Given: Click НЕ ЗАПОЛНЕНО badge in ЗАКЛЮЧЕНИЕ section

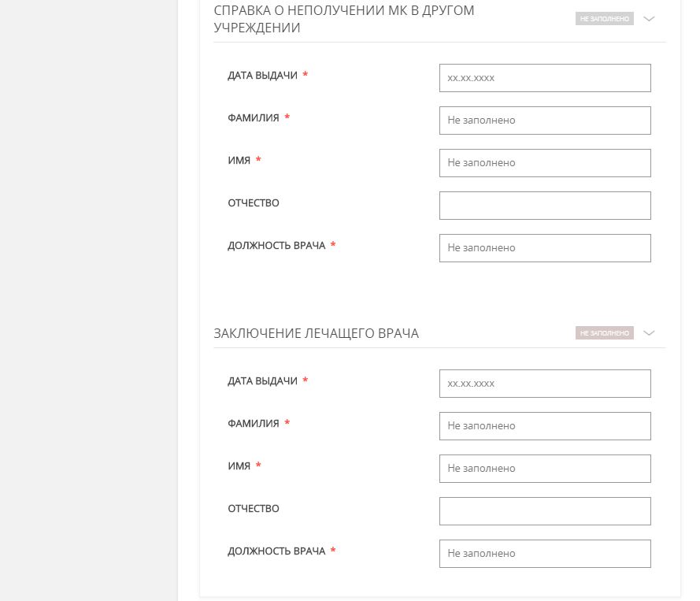Looking at the screenshot, I should click(x=605, y=333).
